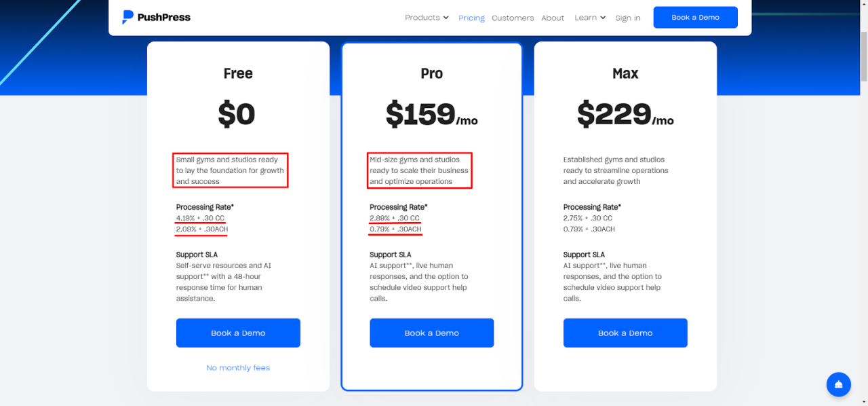Expand the Learn dropdown chevron
Image resolution: width=868 pixels, height=406 pixels.
coord(603,18)
